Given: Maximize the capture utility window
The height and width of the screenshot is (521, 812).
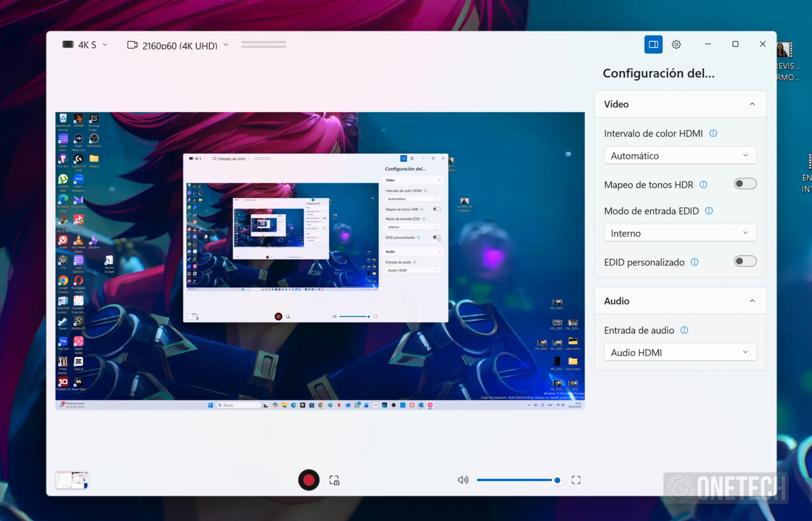Looking at the screenshot, I should pyautogui.click(x=735, y=44).
